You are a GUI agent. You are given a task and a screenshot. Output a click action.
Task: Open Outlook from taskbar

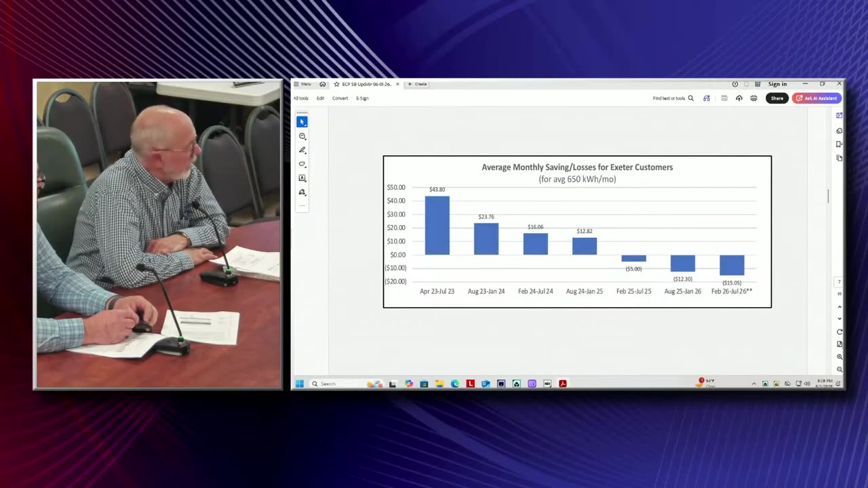click(x=486, y=384)
